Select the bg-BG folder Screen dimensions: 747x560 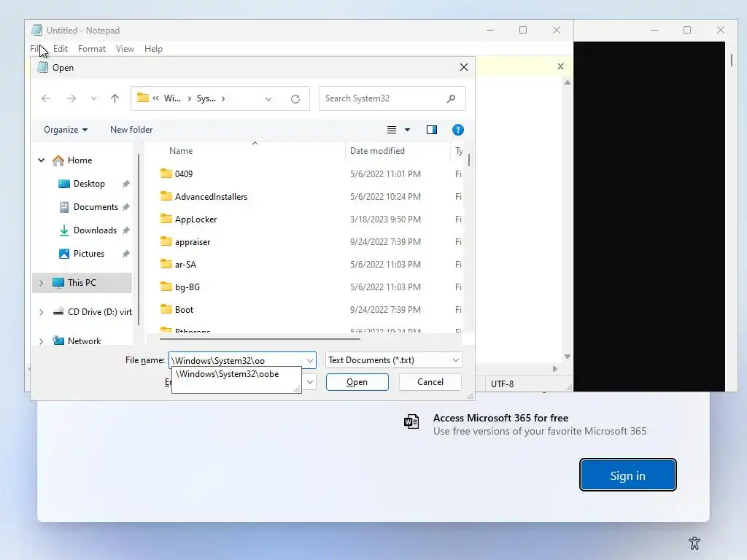click(x=187, y=287)
